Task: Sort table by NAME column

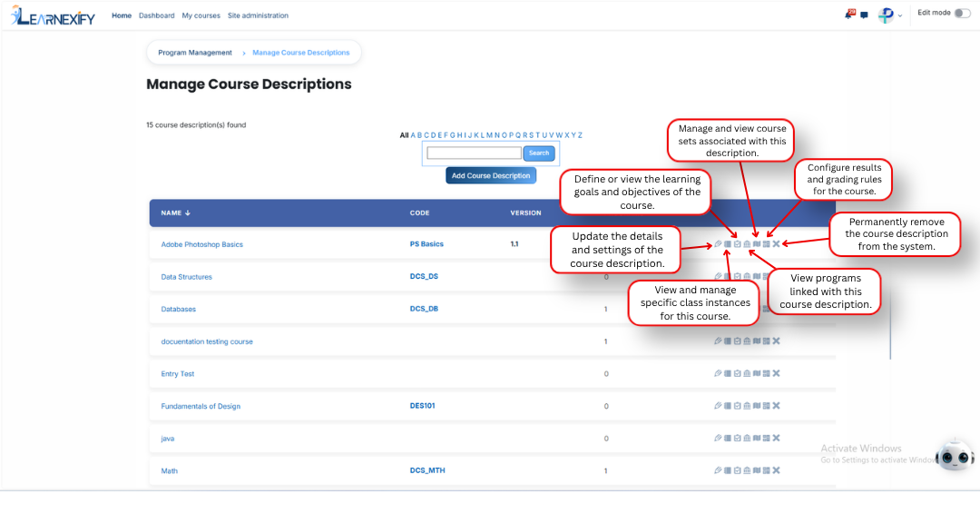Action: pyautogui.click(x=175, y=213)
